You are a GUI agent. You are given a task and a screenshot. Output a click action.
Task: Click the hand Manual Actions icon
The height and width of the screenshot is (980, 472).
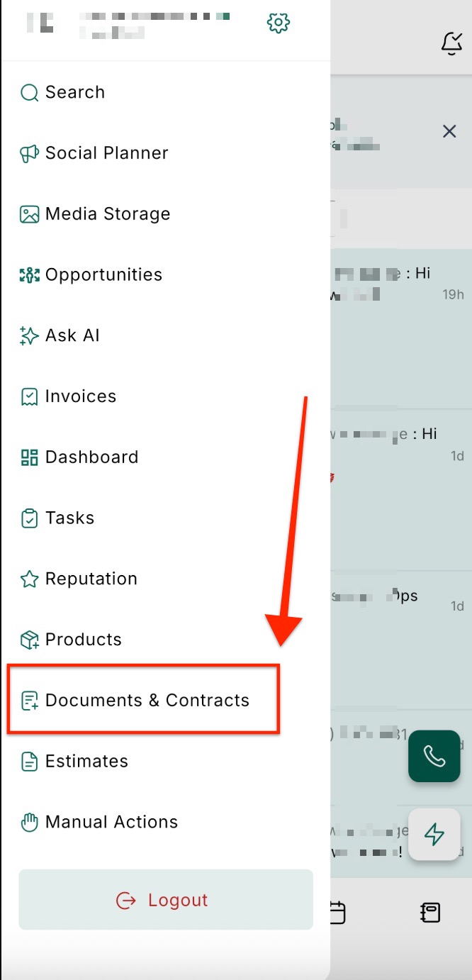(29, 822)
